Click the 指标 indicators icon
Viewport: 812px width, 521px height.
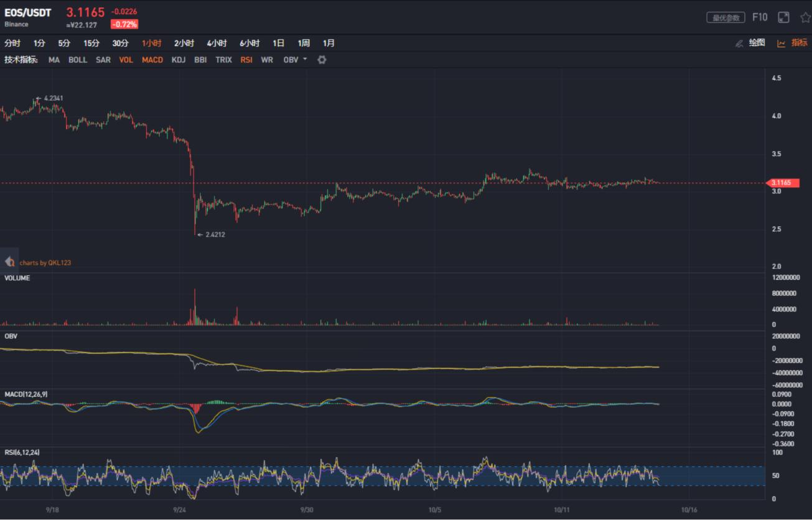(799, 44)
